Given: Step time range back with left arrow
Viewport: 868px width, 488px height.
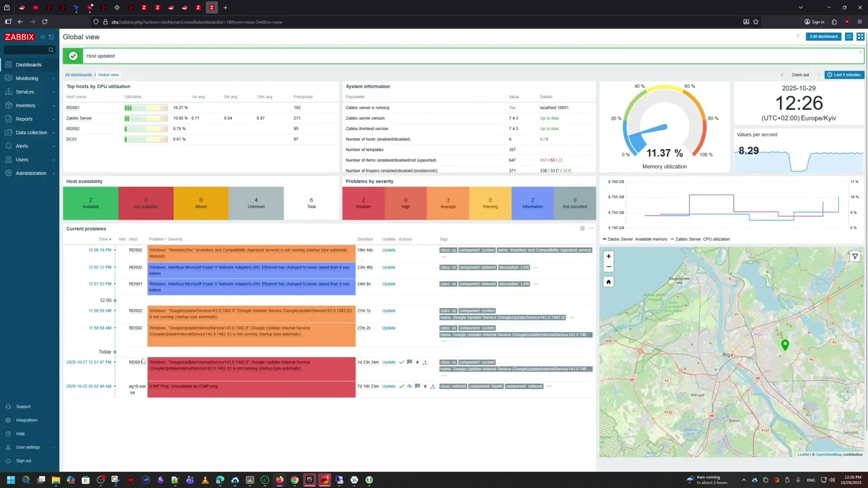Looking at the screenshot, I should [x=782, y=75].
